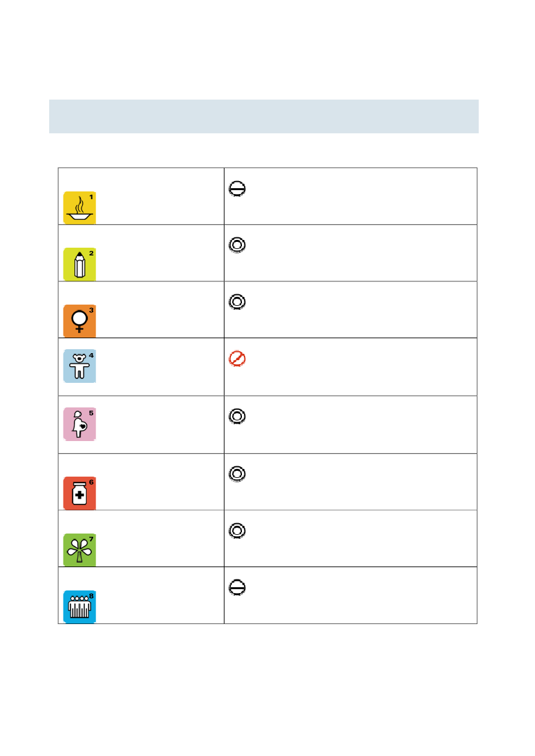Click the light blue-gray header banner

point(264,116)
